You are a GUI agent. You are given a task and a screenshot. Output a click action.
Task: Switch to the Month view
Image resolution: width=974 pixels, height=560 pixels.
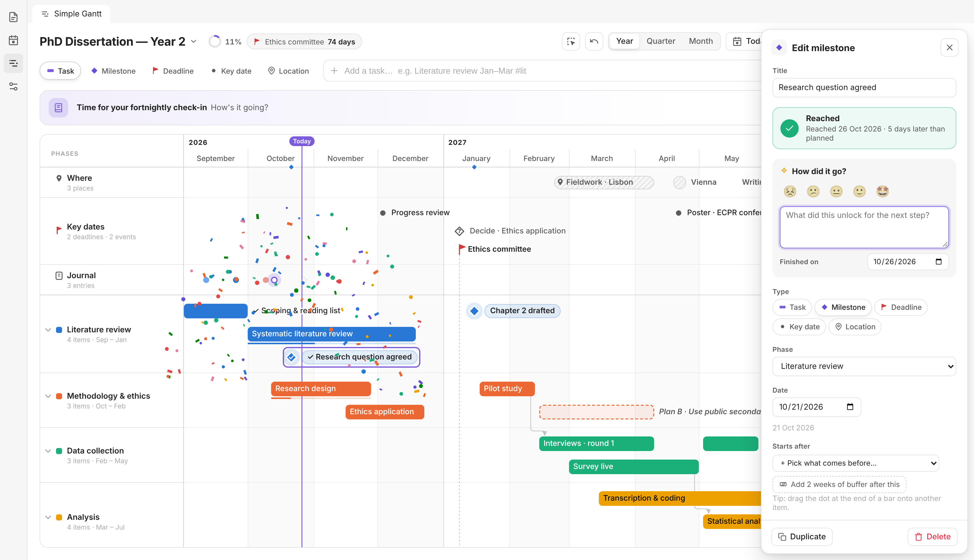coord(701,41)
